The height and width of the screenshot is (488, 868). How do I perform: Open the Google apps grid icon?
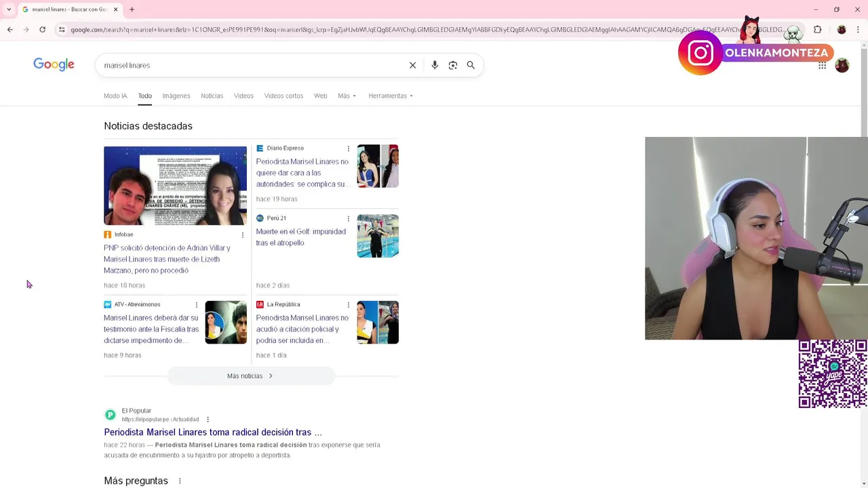(822, 66)
